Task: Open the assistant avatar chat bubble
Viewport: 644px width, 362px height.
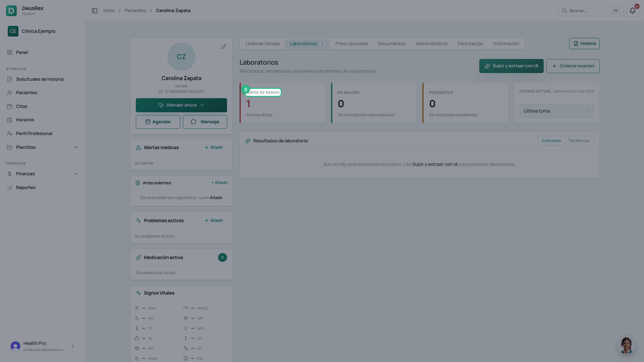Action: 626,345
